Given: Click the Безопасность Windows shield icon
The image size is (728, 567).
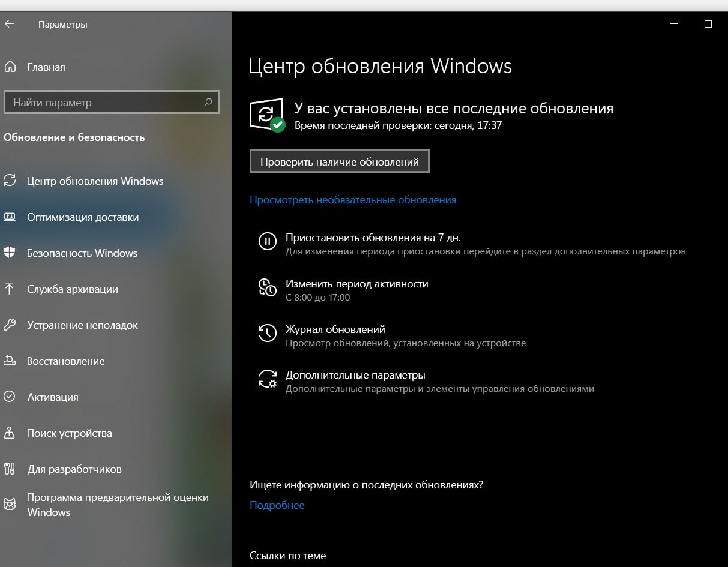Looking at the screenshot, I should click(x=9, y=253).
